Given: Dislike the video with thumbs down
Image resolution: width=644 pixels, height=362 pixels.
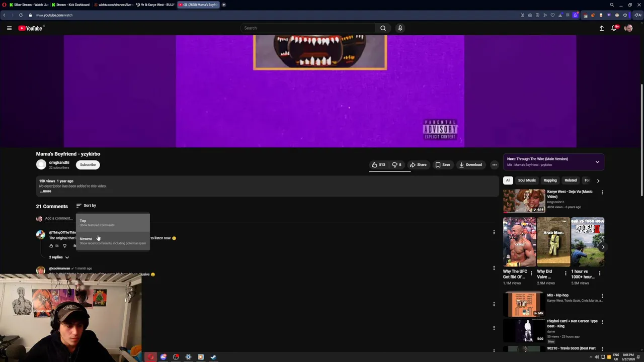Looking at the screenshot, I should tap(397, 164).
